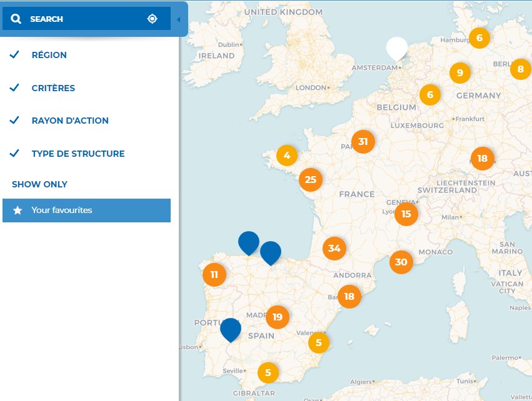Screen dimensions: 532x401
Task: Click the SHOW ONLY heading
Action: coord(39,184)
